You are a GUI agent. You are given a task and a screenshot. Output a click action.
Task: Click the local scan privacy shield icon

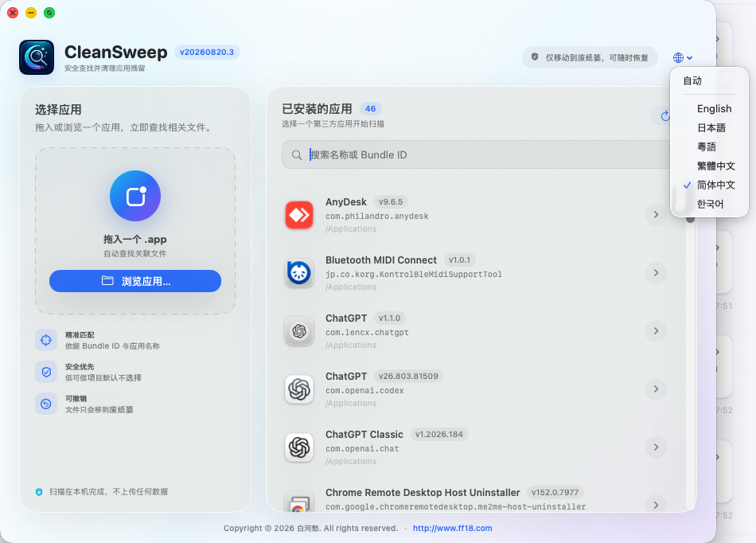tap(39, 492)
